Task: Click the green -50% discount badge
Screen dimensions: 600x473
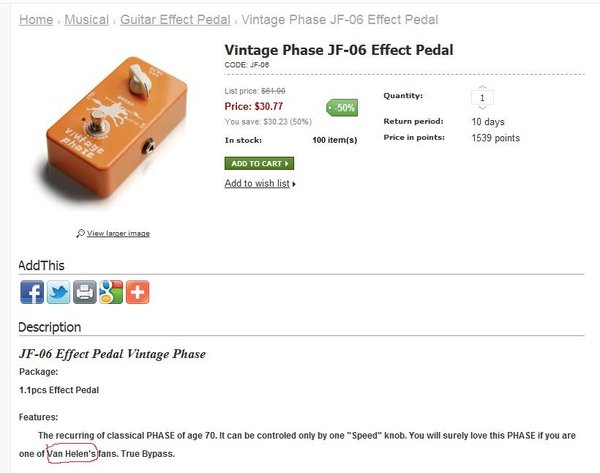Action: (x=342, y=107)
